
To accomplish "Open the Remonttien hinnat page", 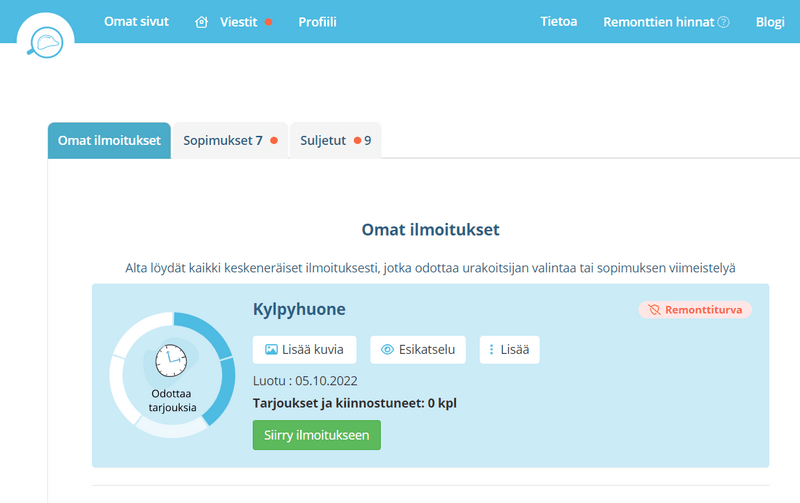I will point(659,22).
